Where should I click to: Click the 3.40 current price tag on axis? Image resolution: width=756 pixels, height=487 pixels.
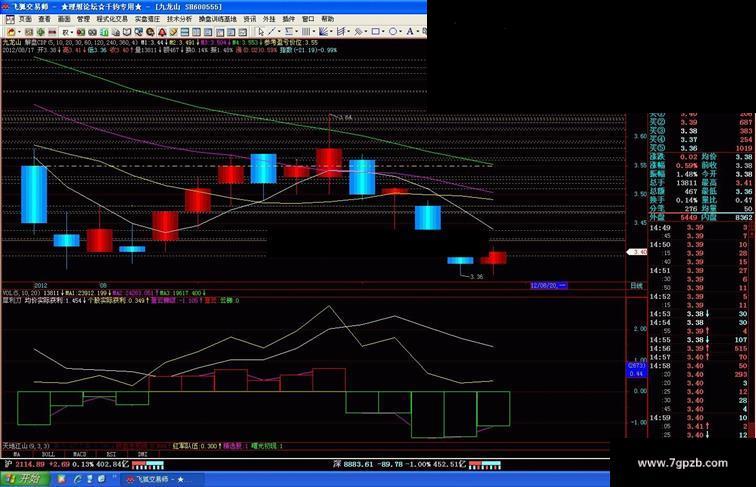[636, 252]
